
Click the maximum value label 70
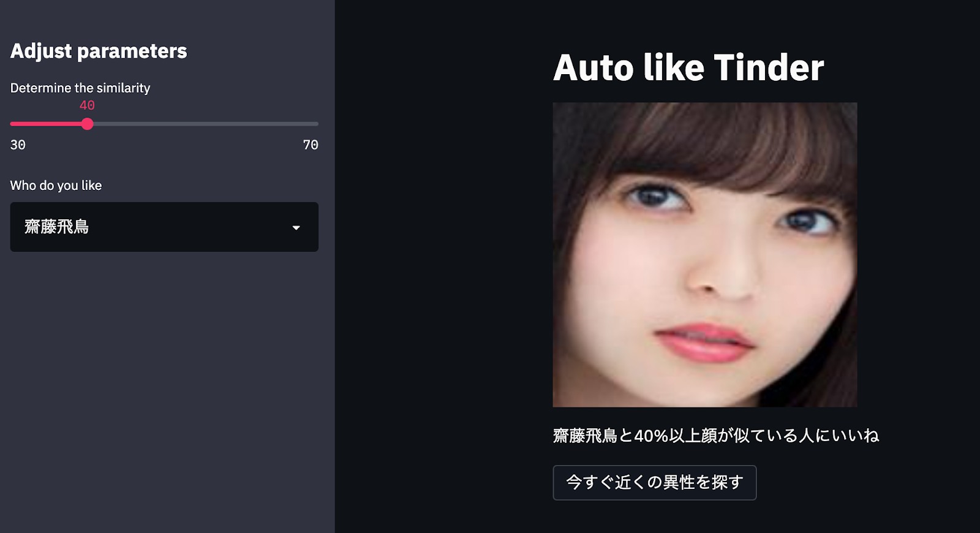[311, 145]
